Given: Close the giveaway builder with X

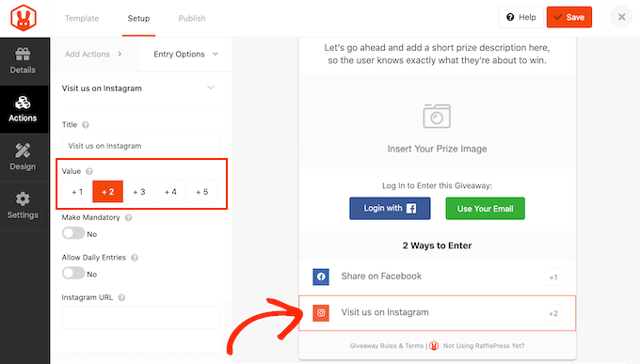Looking at the screenshot, I should 621,17.
